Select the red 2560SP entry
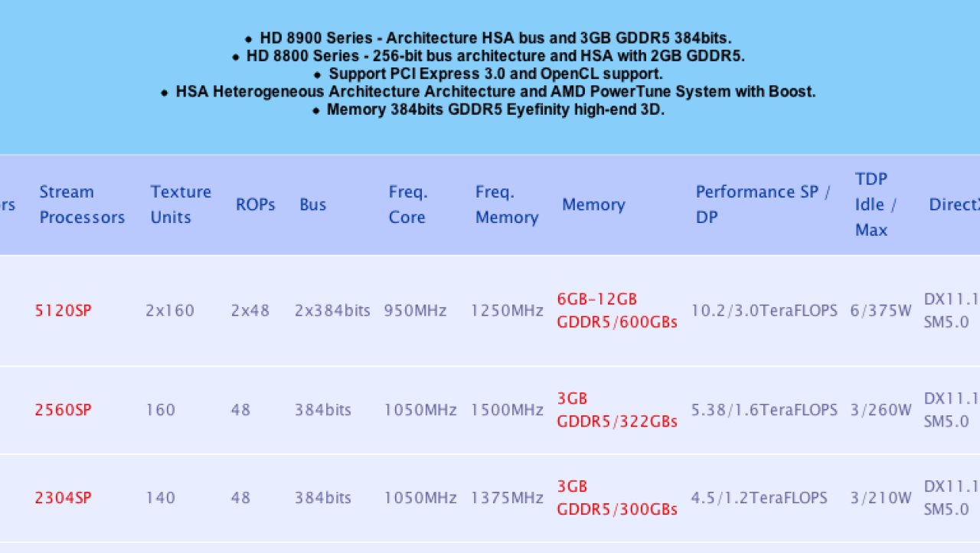This screenshot has height=553, width=980. (63, 410)
